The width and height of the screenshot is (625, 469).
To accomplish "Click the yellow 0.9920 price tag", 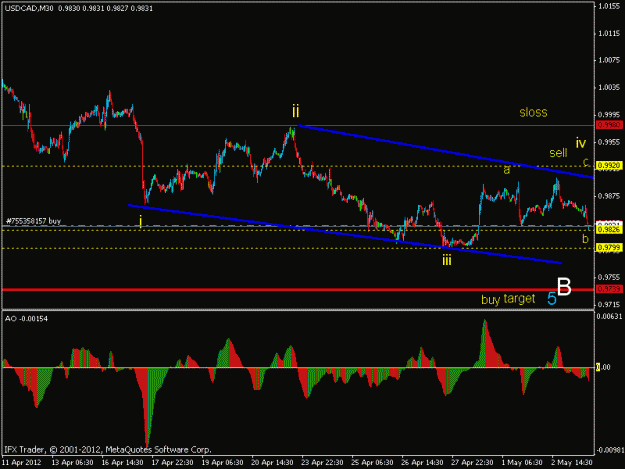I will coord(609,165).
